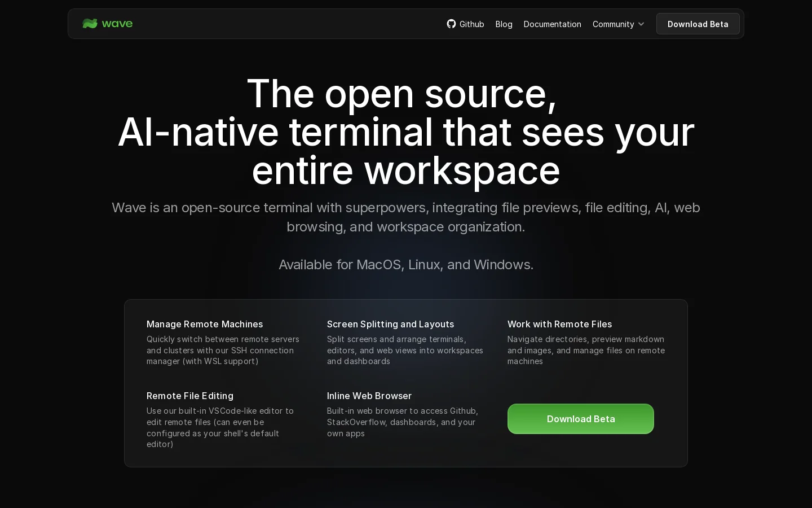The image size is (812, 508).
Task: Go to Documentation
Action: click(552, 24)
